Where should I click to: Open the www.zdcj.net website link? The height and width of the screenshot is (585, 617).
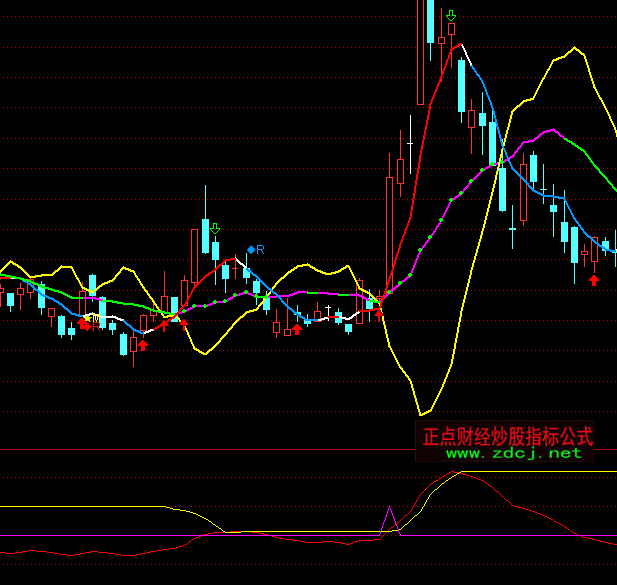coord(513,453)
